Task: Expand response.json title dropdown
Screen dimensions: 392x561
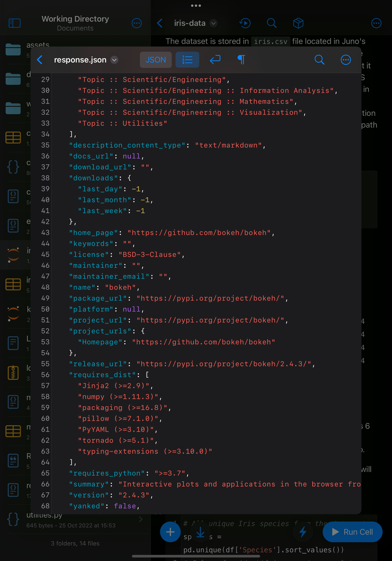Action: (115, 60)
